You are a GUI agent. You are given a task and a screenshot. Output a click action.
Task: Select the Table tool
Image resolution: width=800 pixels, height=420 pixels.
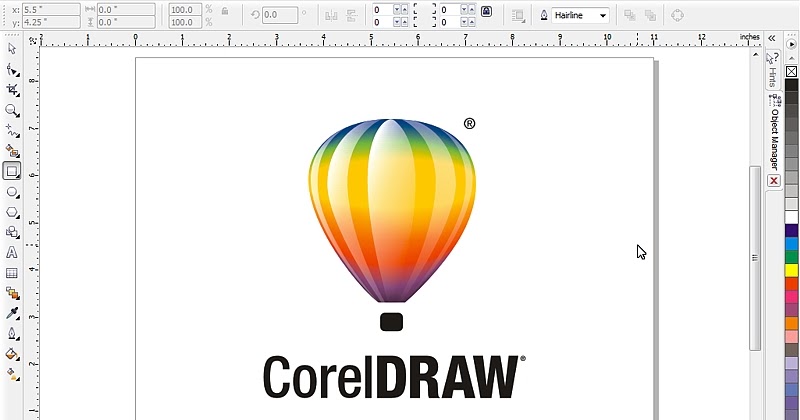click(12, 273)
